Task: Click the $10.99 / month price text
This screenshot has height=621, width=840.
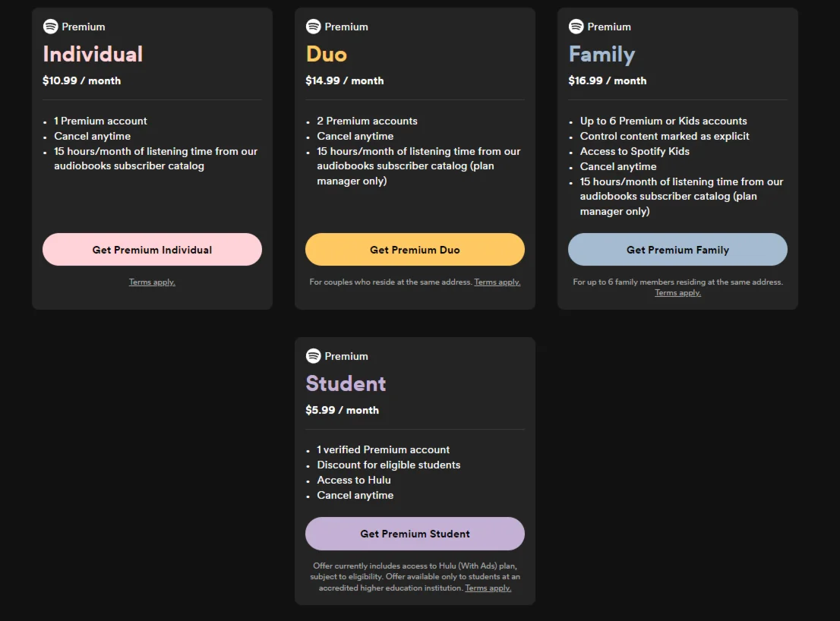Action: 82,80
